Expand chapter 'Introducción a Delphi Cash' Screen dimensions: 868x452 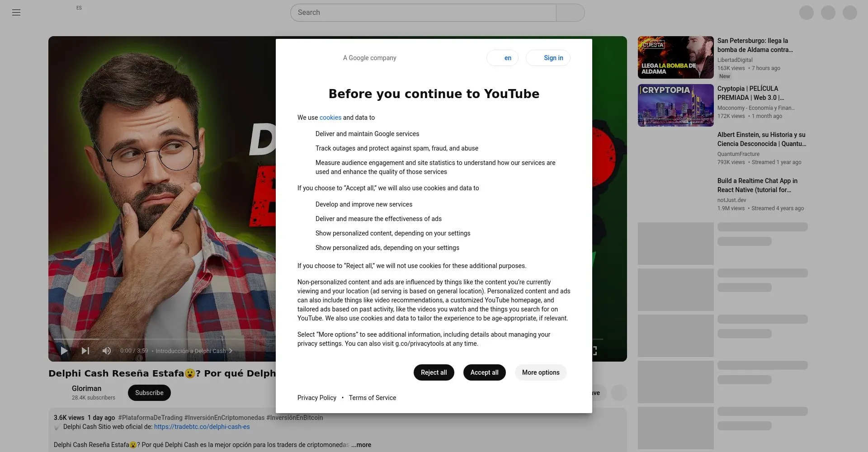pos(194,351)
